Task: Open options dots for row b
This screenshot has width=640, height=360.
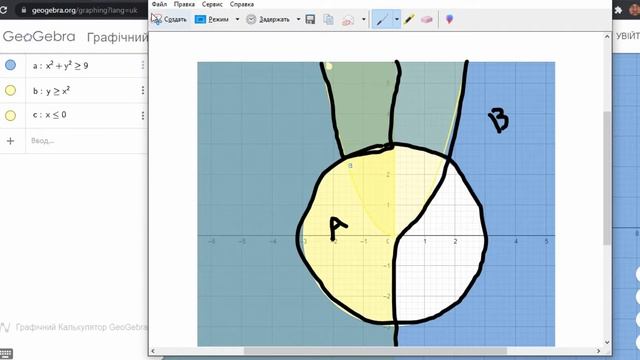Action: (143, 90)
